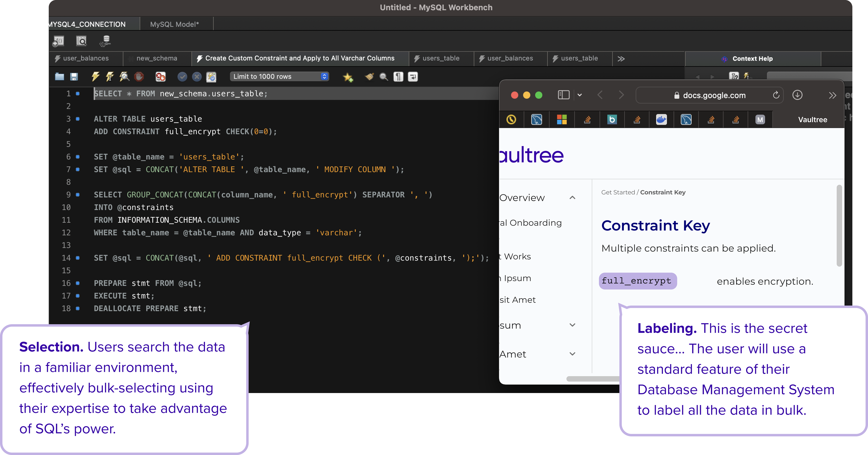Collapse the Overview section in the docs sidebar
This screenshot has width=868, height=455.
pos(572,198)
